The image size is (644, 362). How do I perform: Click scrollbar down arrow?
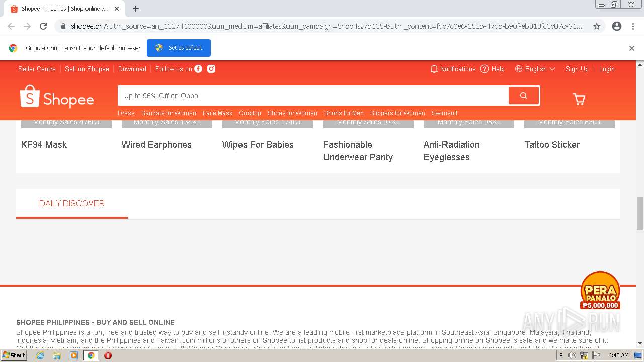coord(640,343)
